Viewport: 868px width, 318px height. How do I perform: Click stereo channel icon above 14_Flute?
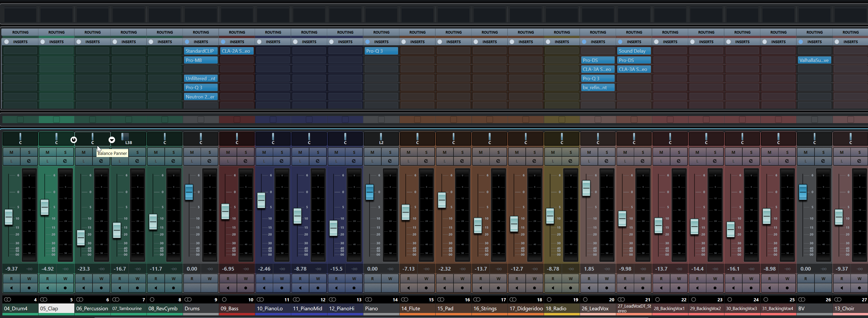(405, 299)
